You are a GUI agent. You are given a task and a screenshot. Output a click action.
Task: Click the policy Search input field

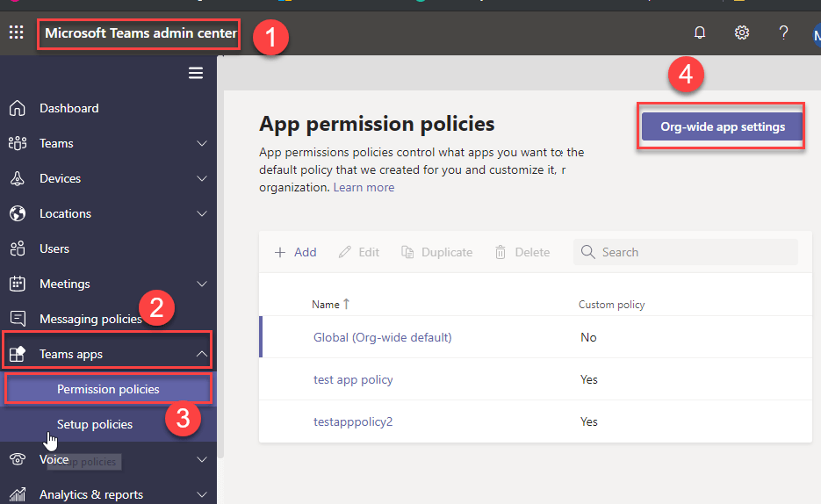click(694, 252)
